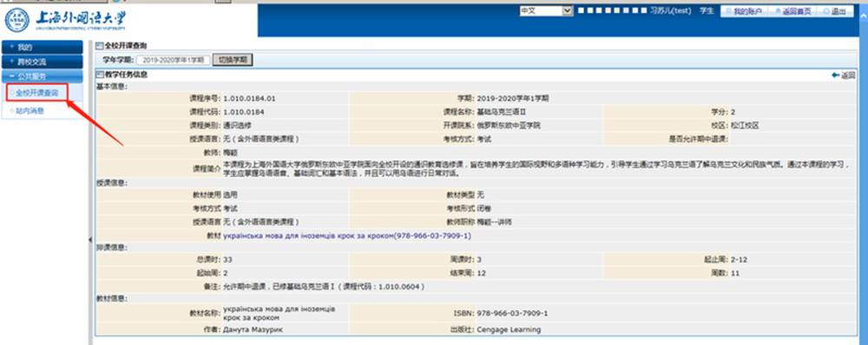Click the 学生 role label
Viewport: 868px width, 345px height.
[707, 10]
